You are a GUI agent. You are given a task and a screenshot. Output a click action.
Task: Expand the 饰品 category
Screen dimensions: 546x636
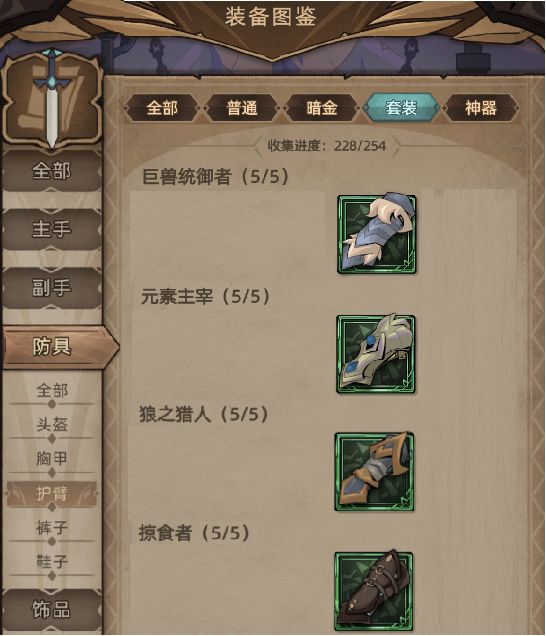click(52, 610)
